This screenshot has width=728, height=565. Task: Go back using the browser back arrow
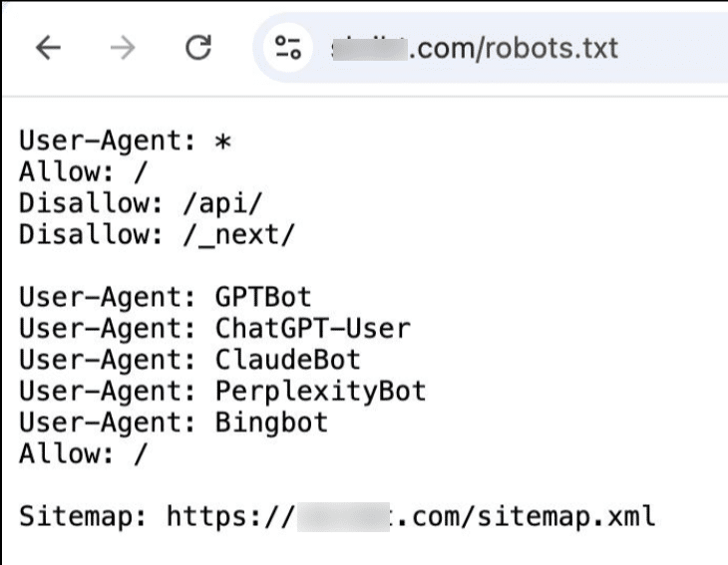click(x=48, y=47)
